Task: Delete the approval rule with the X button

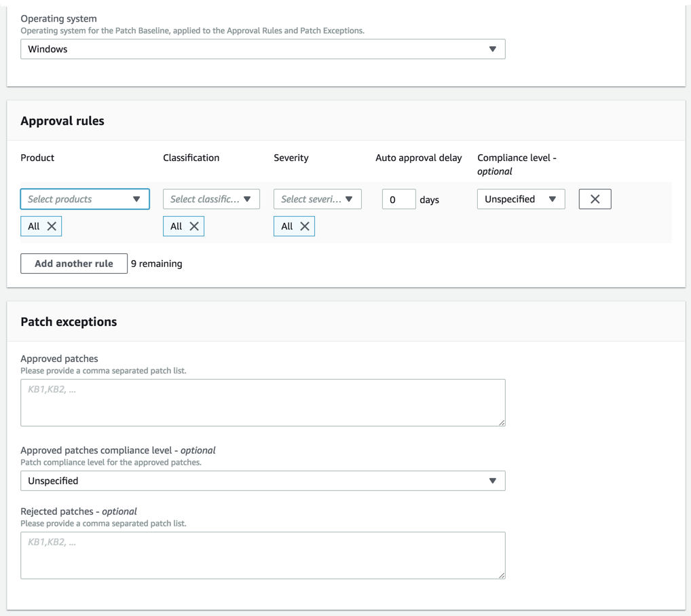Action: click(x=595, y=198)
